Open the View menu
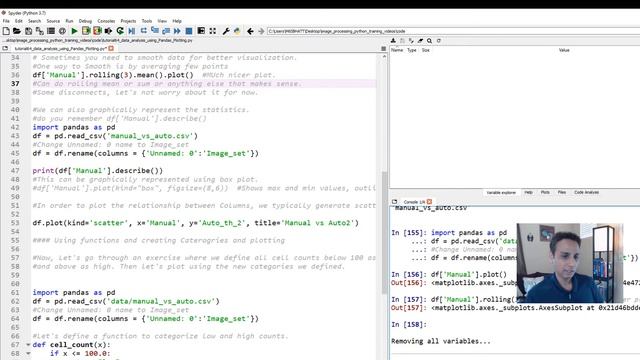Screen dimensions: 640x360 click(x=162, y=21)
